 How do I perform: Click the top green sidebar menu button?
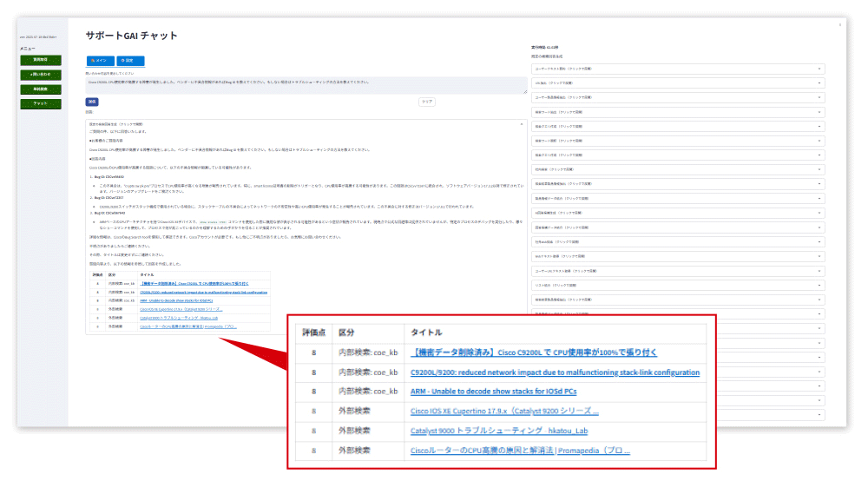pos(40,60)
